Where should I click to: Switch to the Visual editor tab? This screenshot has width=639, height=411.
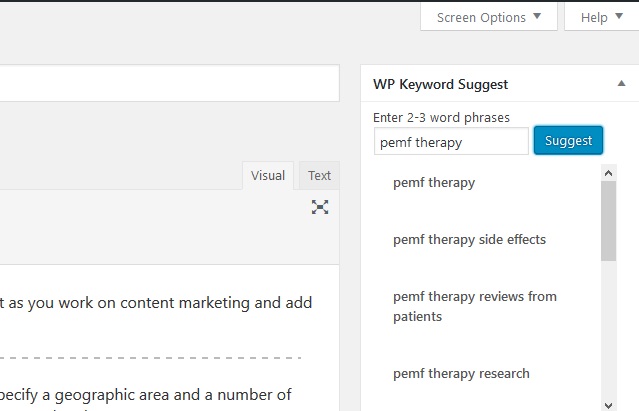point(268,176)
